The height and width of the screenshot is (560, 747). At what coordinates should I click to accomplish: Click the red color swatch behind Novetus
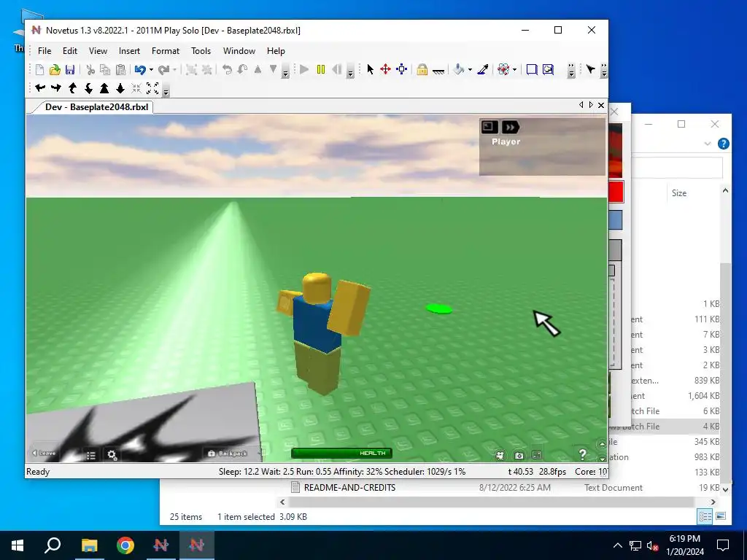click(x=616, y=192)
